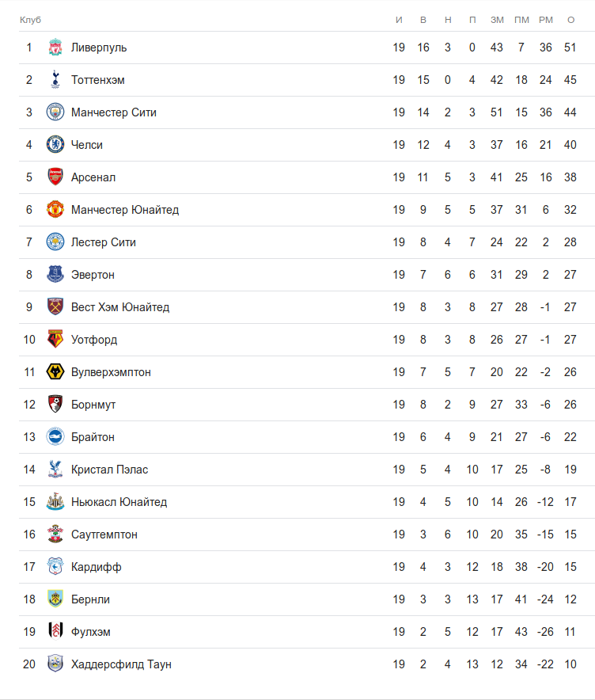Screen dimensions: 595x700
Task: Click the Chelsea club crest icon
Action: pos(55,145)
